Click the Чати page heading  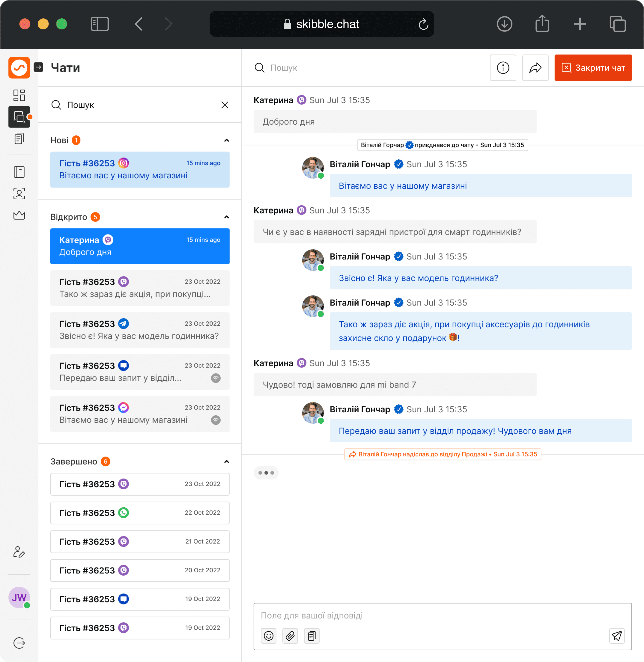click(x=65, y=68)
